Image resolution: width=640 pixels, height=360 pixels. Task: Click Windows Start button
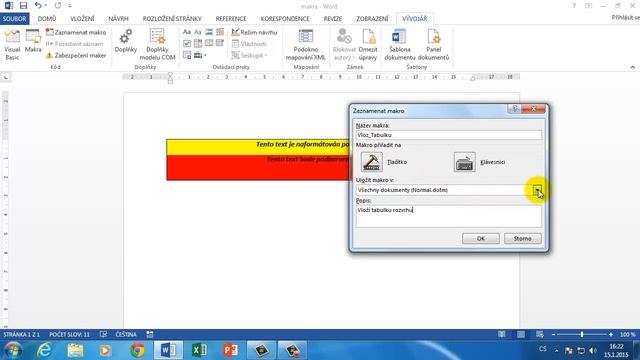click(x=13, y=350)
